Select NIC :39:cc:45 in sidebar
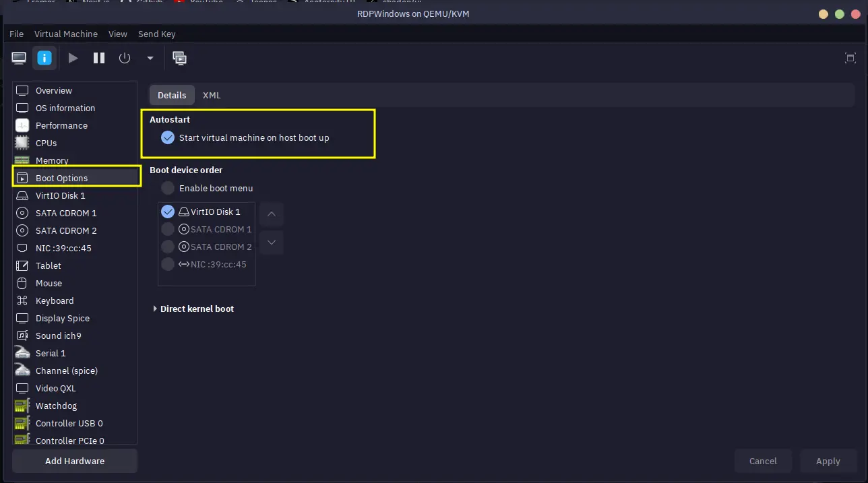868x483 pixels. pos(75,248)
